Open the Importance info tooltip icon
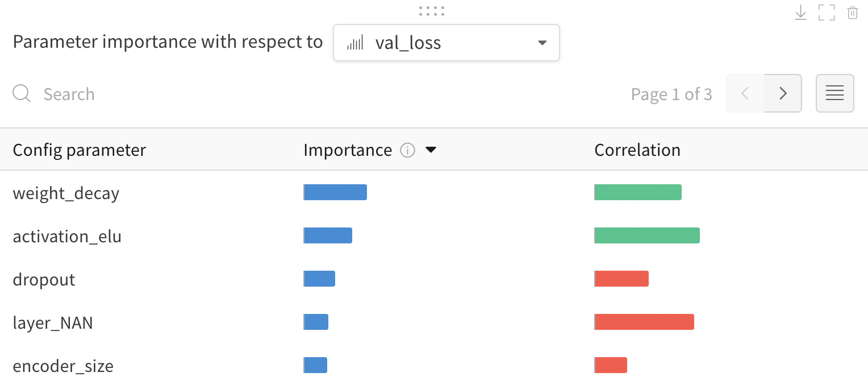This screenshot has width=868, height=389. click(x=407, y=150)
